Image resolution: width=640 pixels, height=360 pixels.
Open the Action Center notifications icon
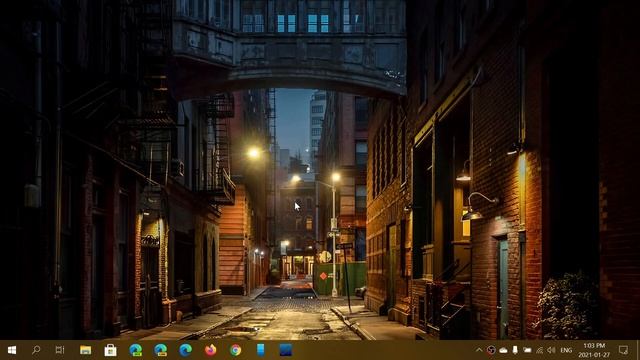623,350
